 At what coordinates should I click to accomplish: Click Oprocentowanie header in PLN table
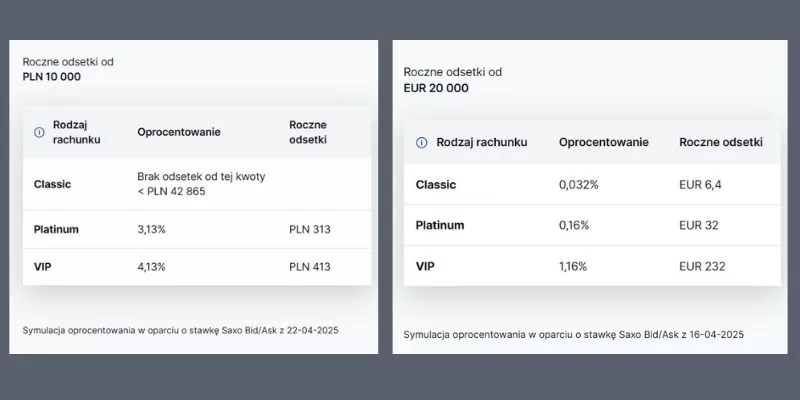click(x=179, y=132)
